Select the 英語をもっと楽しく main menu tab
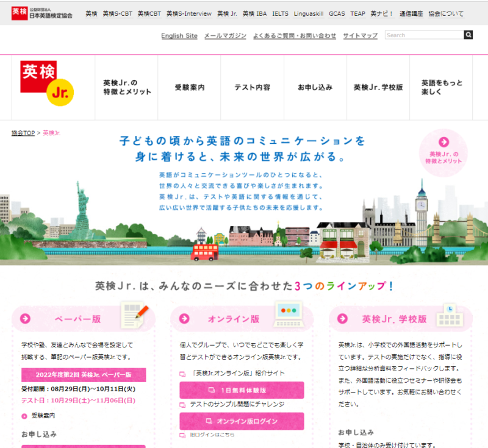 (x=441, y=87)
